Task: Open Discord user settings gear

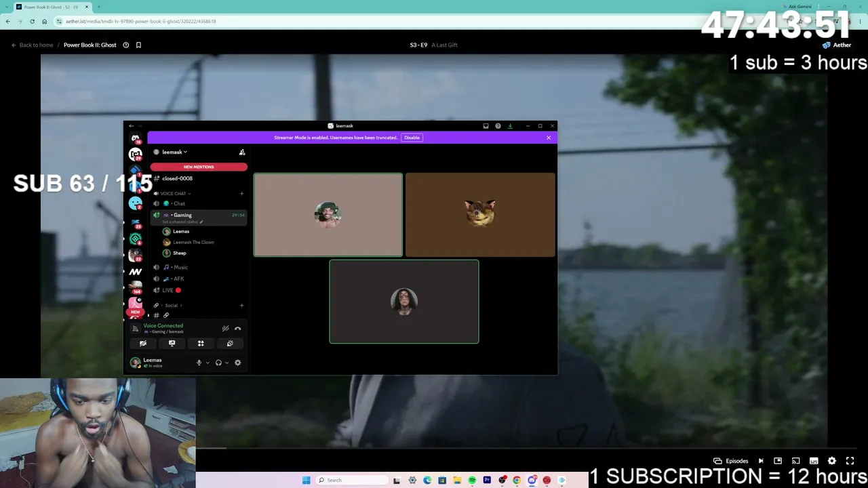Action: [237, 363]
